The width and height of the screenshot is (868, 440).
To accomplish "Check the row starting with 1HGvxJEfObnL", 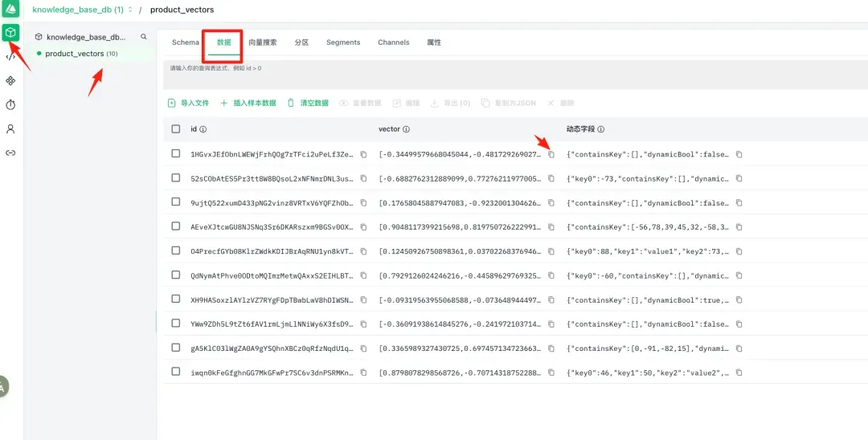I will pos(176,154).
